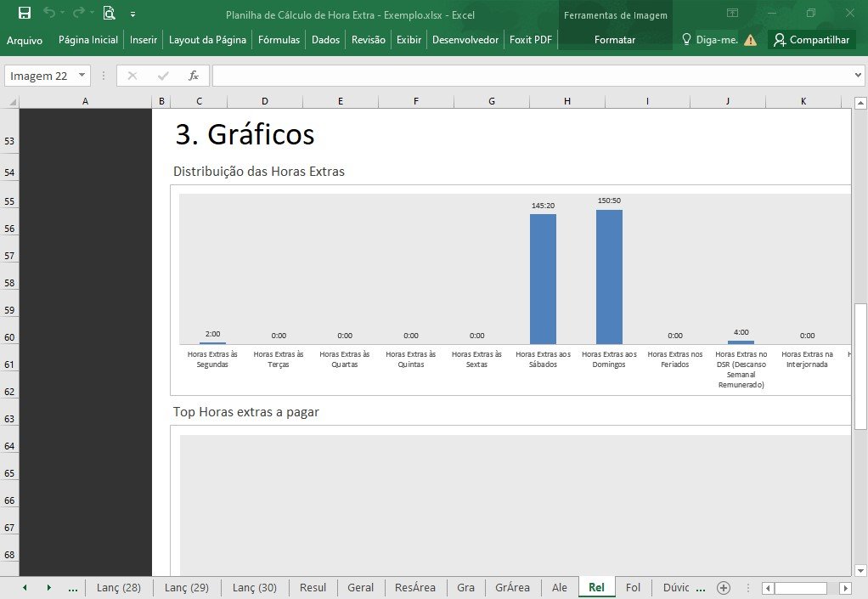
Task: Redo the last action
Action: (79, 13)
